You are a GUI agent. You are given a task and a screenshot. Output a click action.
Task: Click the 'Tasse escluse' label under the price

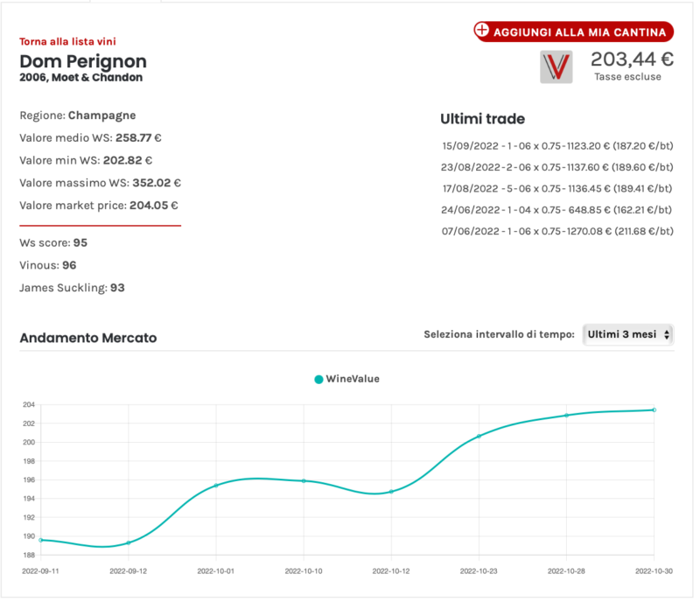(627, 77)
